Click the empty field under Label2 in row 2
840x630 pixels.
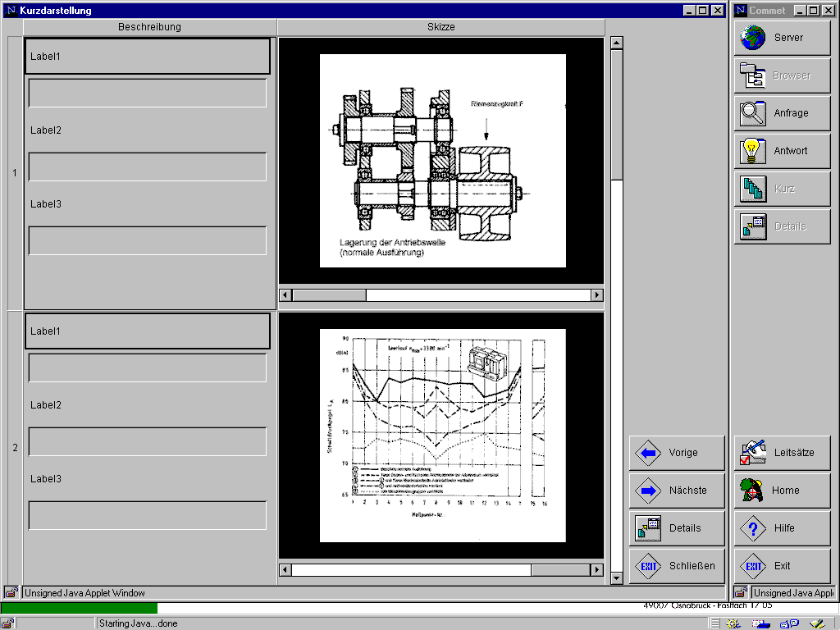pos(148,441)
